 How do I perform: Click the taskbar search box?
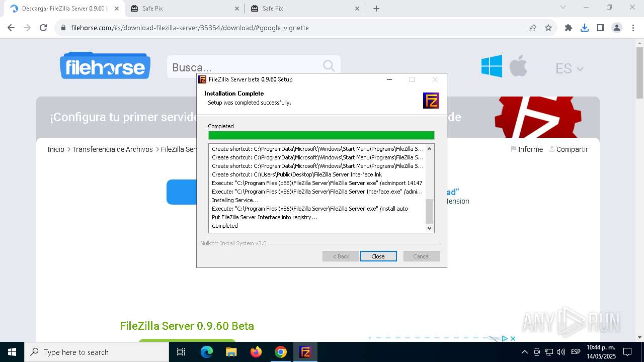(x=97, y=352)
